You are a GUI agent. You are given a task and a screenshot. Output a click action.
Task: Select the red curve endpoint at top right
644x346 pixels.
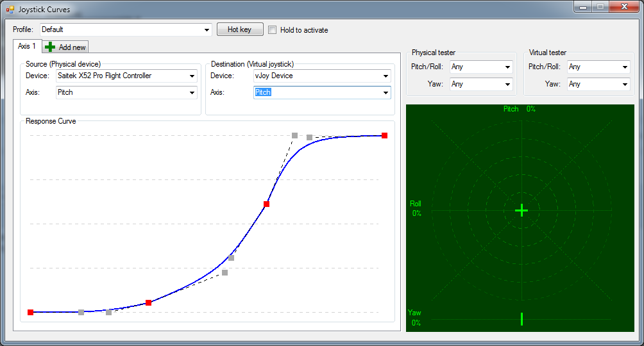(384, 135)
